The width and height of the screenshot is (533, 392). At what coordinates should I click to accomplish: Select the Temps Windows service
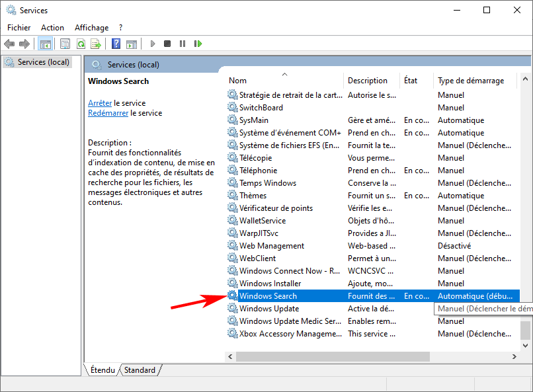(373, 182)
